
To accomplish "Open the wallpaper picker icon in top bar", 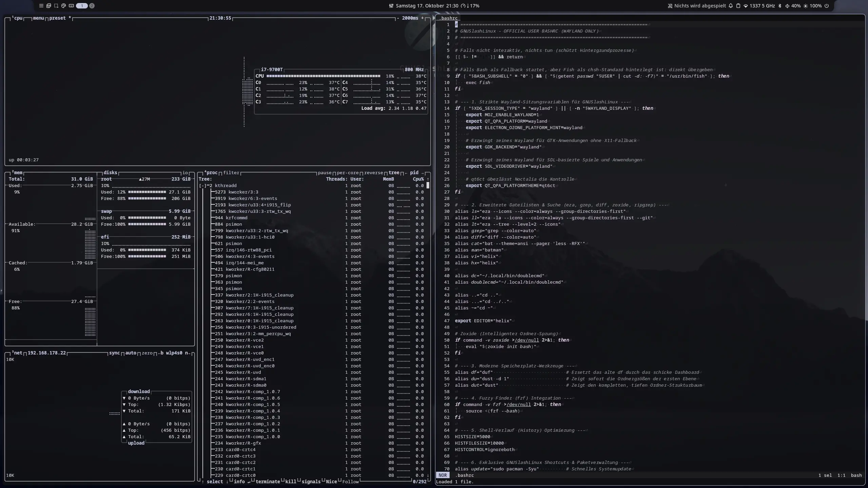I will pos(48,6).
